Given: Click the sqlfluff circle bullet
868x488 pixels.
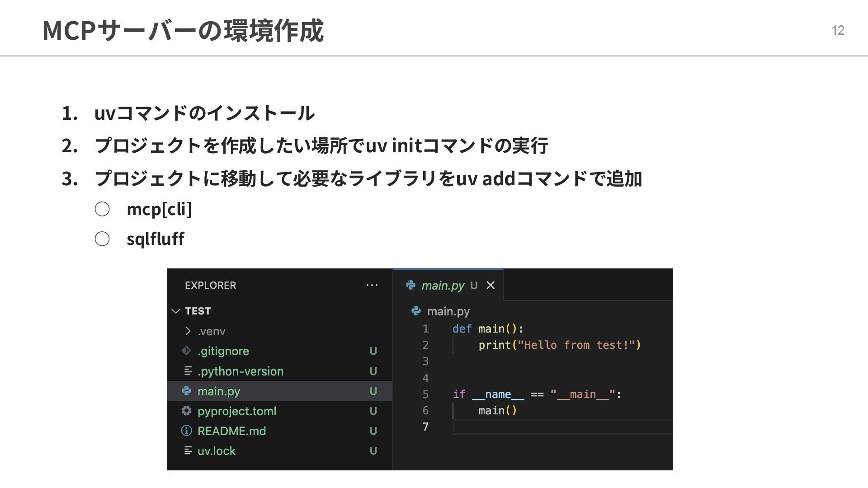Looking at the screenshot, I should point(102,239).
